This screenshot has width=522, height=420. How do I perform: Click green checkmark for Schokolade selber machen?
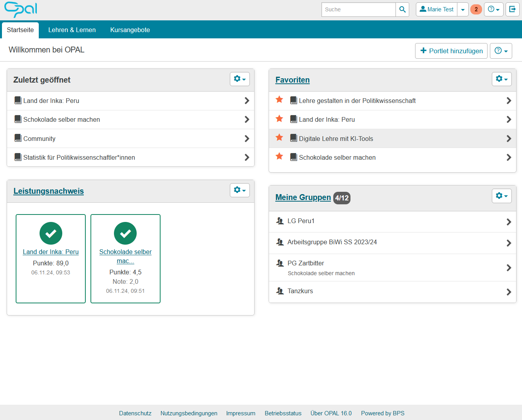point(125,233)
